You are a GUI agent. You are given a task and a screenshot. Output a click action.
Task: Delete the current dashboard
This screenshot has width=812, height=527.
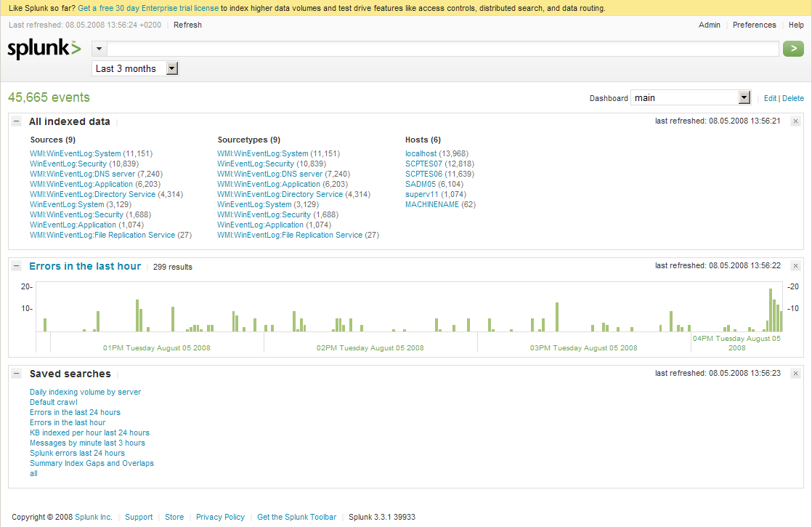[793, 98]
